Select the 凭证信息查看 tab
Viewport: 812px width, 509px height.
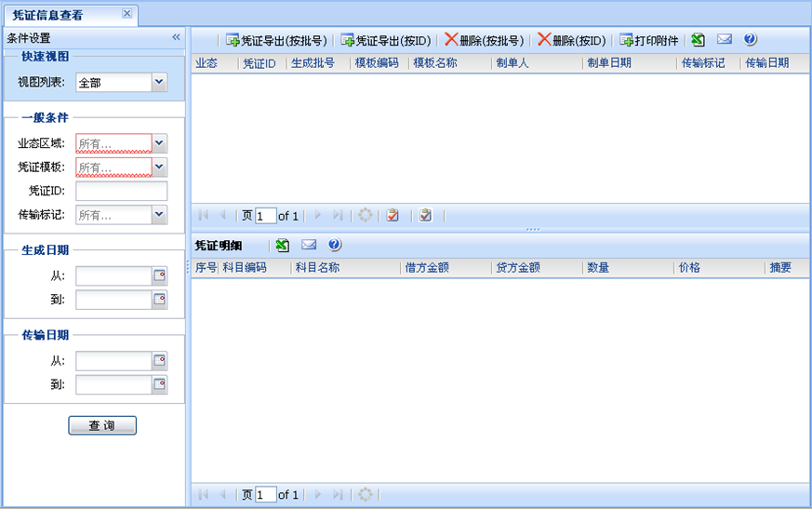[60, 15]
